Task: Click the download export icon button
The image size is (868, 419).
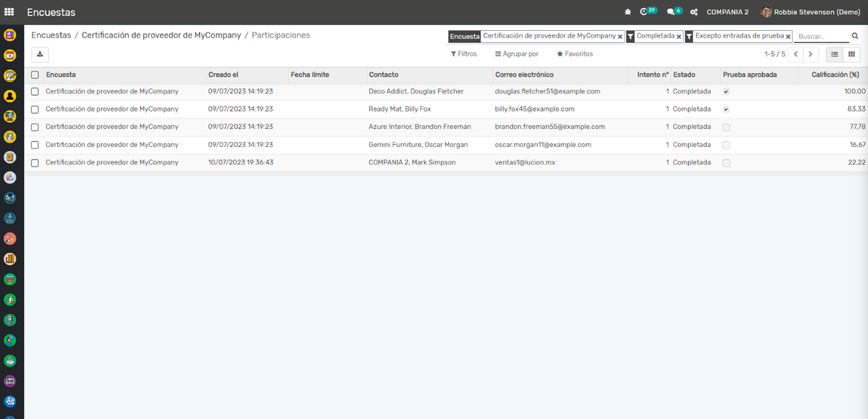Action: tap(40, 54)
